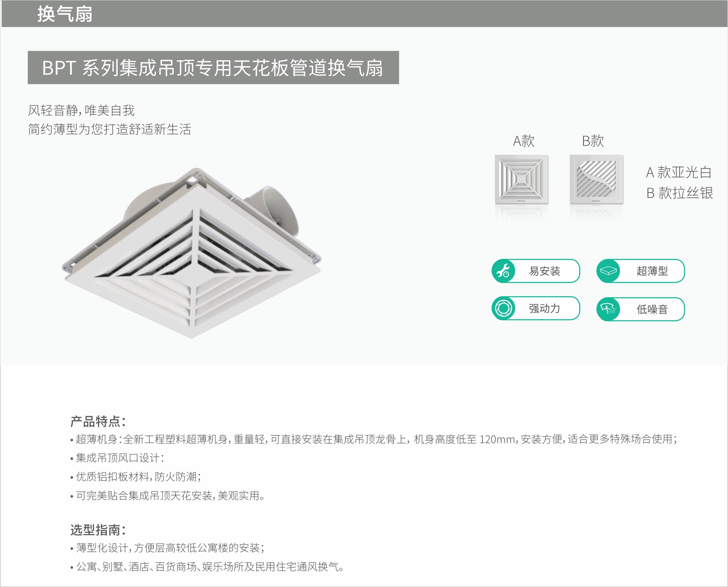The image size is (728, 587).
Task: Click the 易安装 feature badge
Action: (544, 271)
